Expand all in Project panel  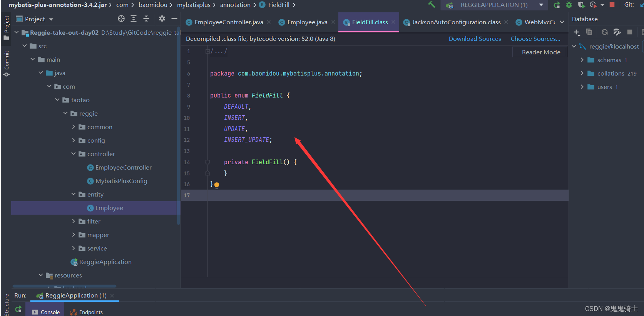point(134,18)
